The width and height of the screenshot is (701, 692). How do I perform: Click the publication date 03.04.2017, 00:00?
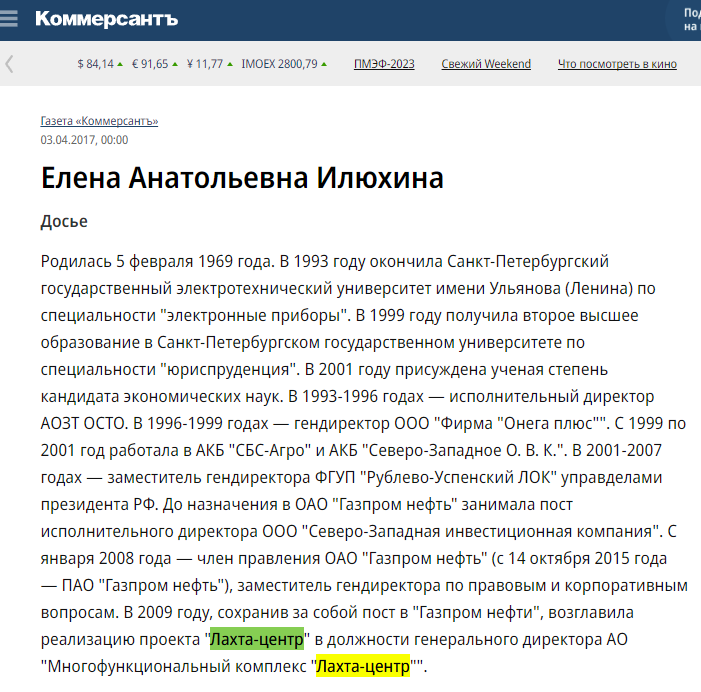point(84,140)
